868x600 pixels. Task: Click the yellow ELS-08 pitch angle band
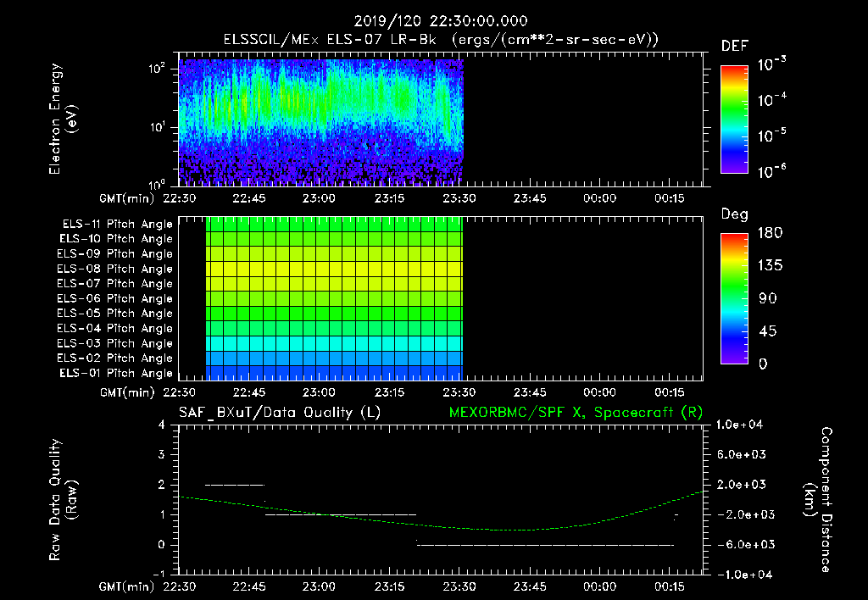pyautogui.click(x=334, y=269)
